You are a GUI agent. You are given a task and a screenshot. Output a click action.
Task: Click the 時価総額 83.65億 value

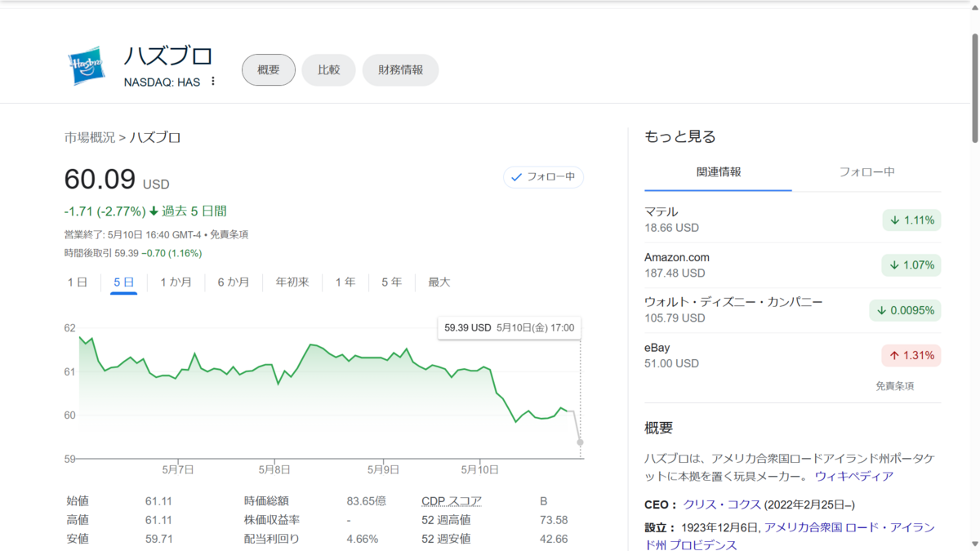(367, 500)
